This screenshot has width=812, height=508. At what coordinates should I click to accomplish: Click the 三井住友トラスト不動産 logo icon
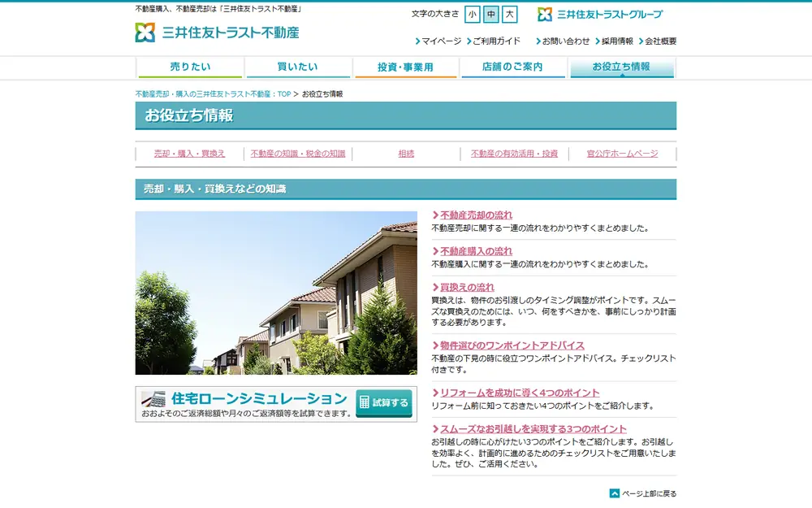click(x=145, y=33)
